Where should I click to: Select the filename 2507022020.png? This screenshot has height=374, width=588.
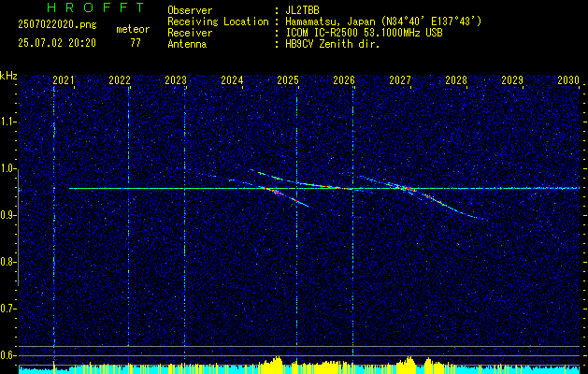[57, 25]
